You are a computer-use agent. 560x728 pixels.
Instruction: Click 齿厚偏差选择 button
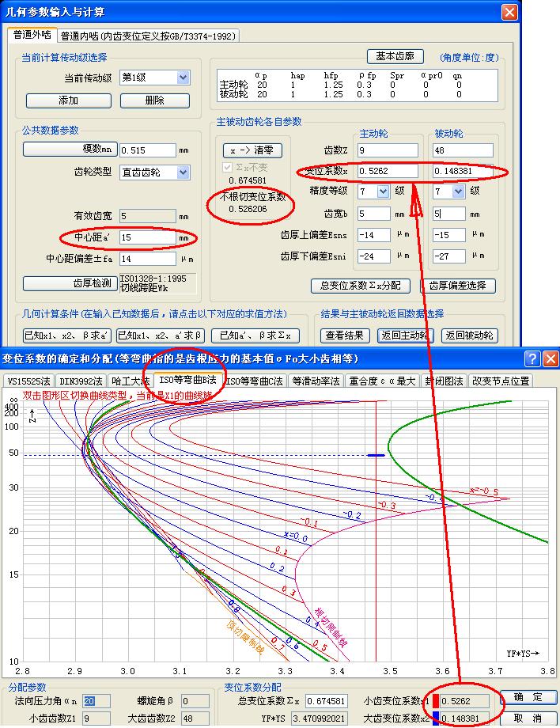point(458,286)
